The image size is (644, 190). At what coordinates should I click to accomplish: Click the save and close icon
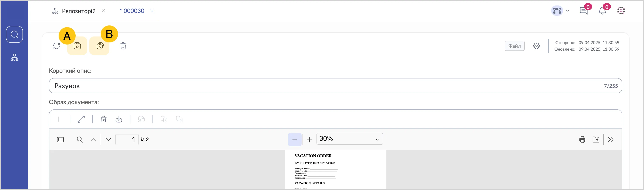100,46
